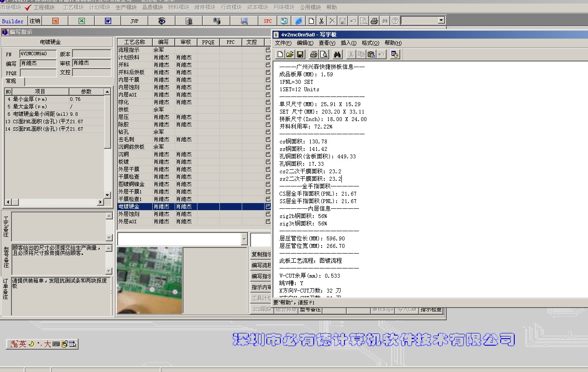Click the soft keyboard icon on IME bar
Viewport: 588px width, 372px height.
pos(56,344)
